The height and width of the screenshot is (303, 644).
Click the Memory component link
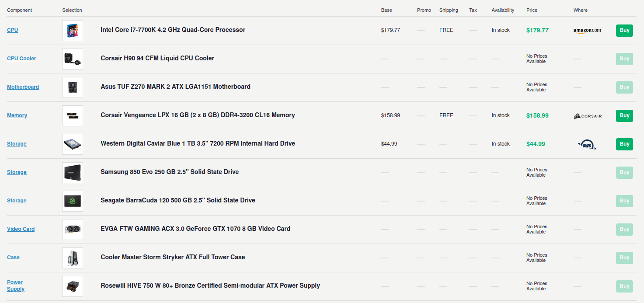pos(17,115)
